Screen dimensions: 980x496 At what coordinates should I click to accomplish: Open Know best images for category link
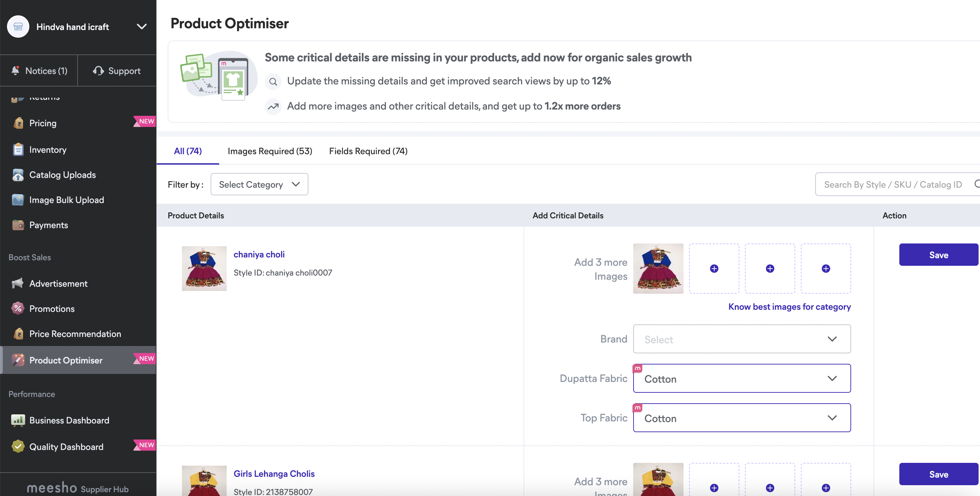click(x=789, y=307)
